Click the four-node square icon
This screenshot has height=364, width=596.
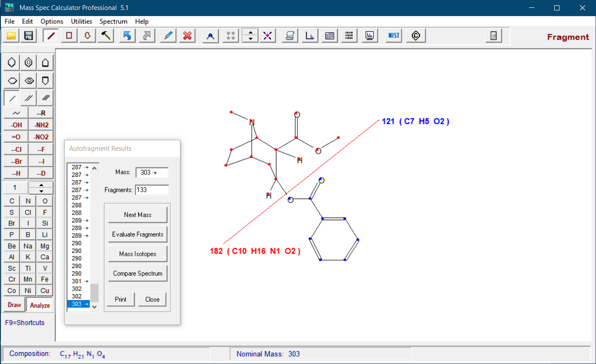231,36
